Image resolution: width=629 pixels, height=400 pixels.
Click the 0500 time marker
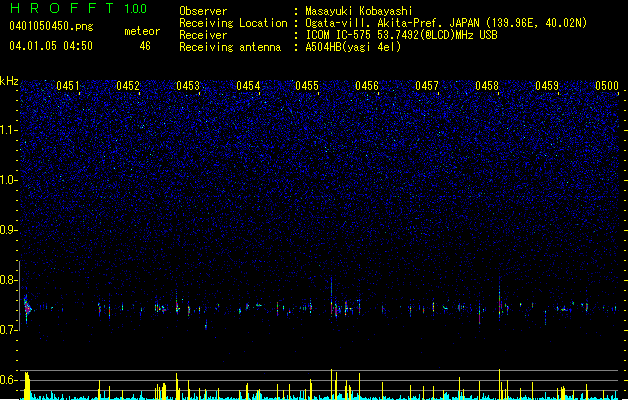(607, 86)
